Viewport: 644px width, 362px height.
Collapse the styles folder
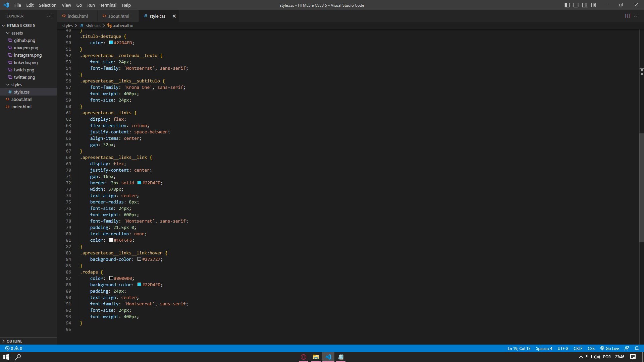(29, 84)
